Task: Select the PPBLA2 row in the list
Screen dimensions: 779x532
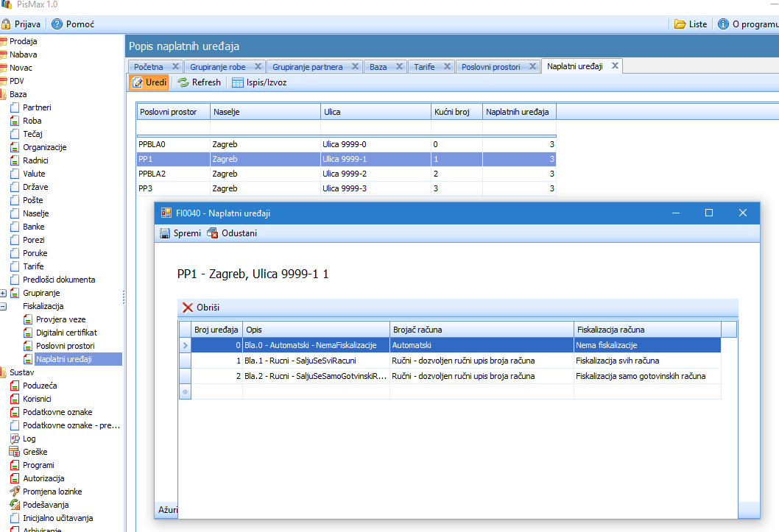Action: pyautogui.click(x=346, y=174)
